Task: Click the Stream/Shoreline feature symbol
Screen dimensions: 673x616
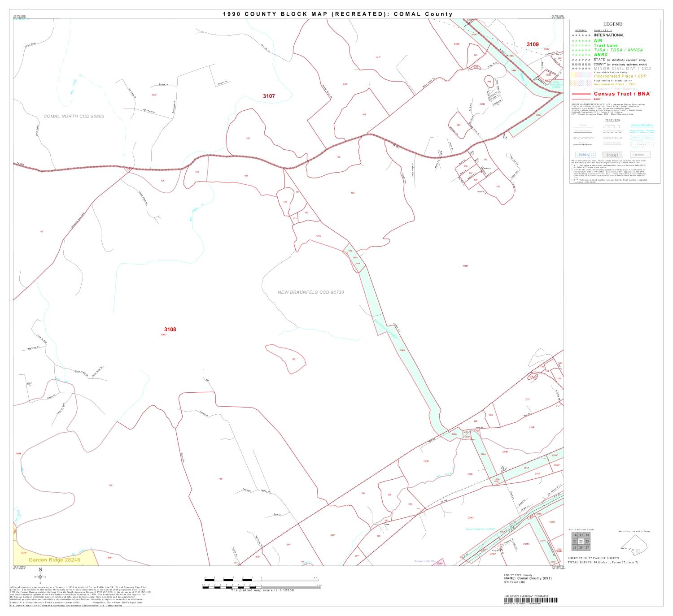Action: (643, 126)
